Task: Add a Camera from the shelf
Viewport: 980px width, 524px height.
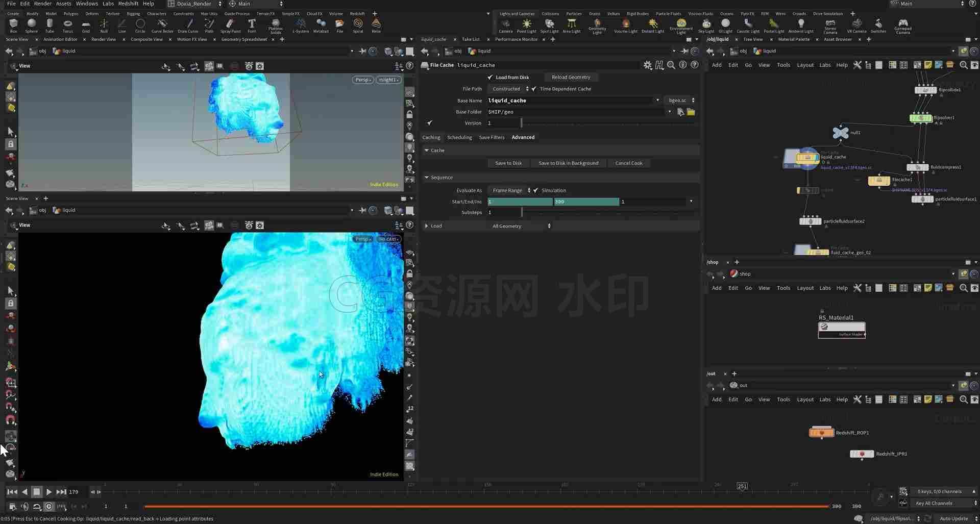Action: click(505, 26)
